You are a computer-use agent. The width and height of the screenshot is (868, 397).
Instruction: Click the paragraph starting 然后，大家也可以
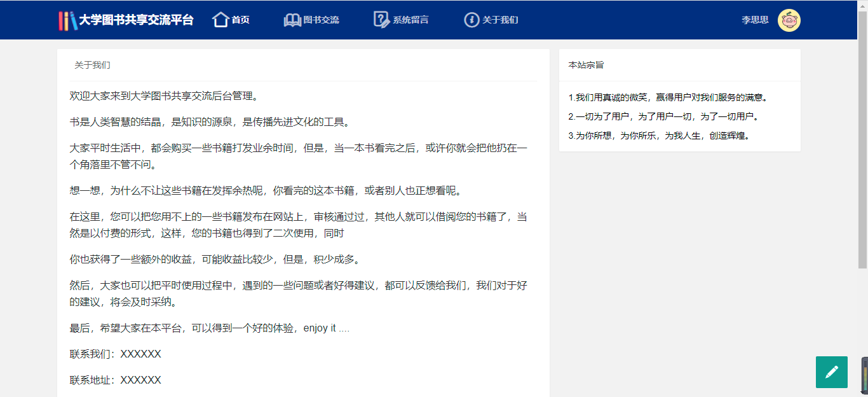click(x=298, y=294)
